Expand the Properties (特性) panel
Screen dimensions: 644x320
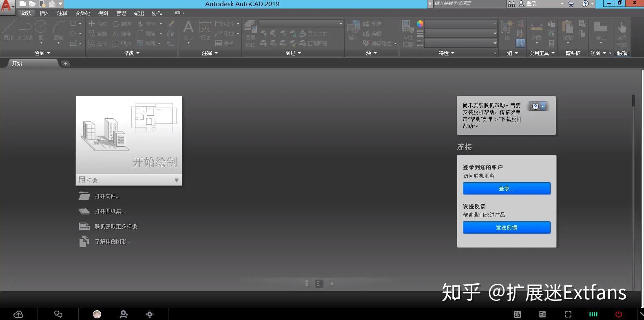pos(446,53)
